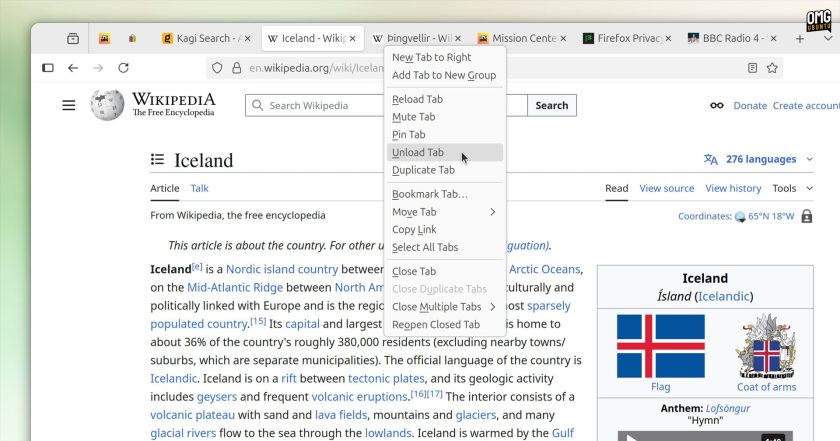Viewport: 840px width, 441px height.
Task: Click the page protection padlock icon
Action: (807, 216)
